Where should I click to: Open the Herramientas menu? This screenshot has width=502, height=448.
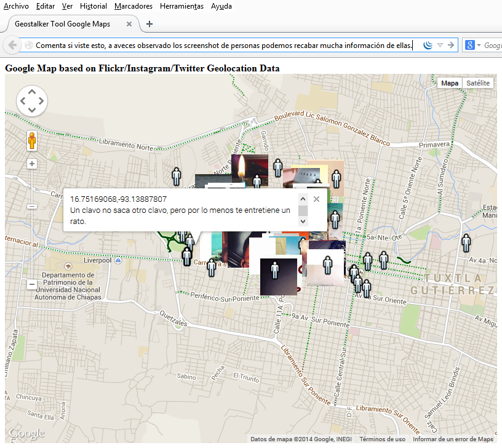pos(181,6)
